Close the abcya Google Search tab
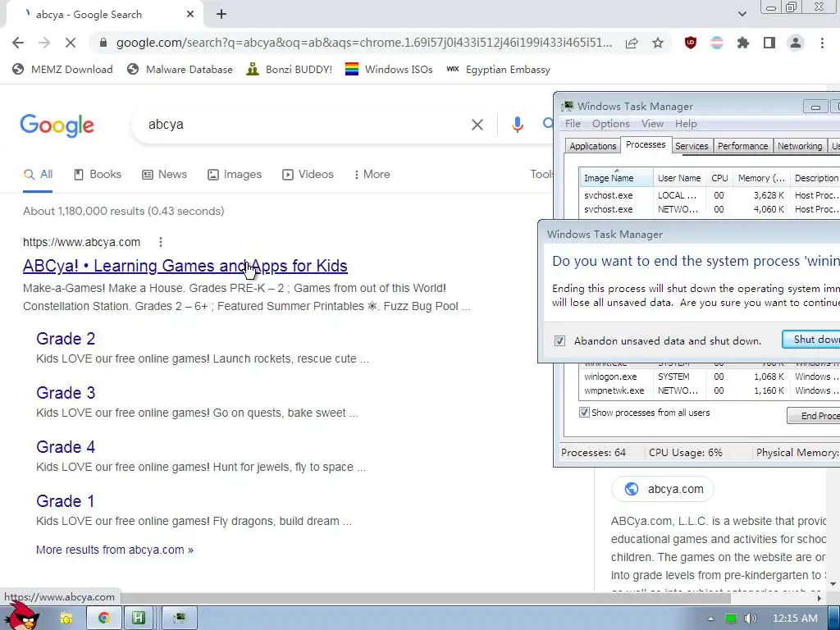The image size is (840, 630). click(190, 15)
